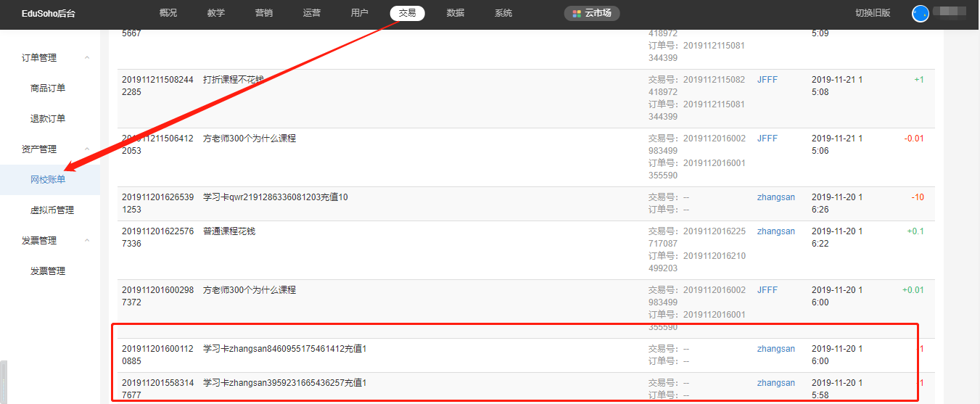Open 商品订单 in the sidebar
980x404 pixels.
coord(48,88)
